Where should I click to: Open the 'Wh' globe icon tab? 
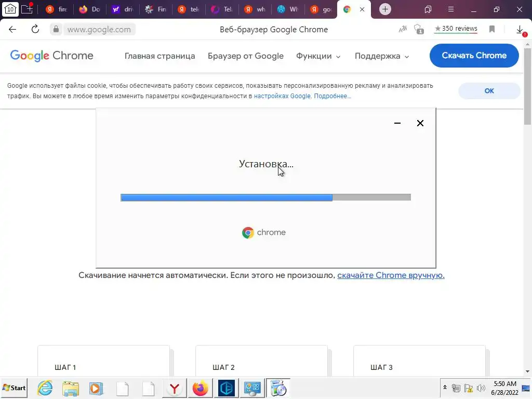click(287, 9)
